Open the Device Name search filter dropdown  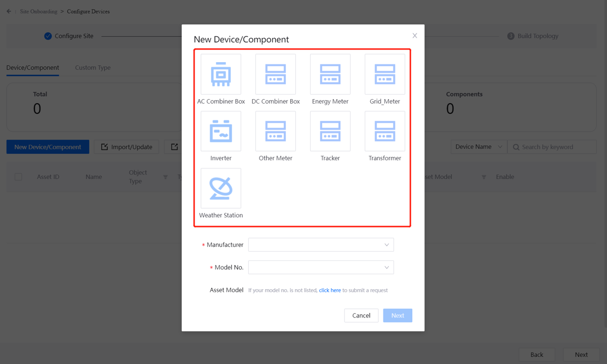tap(479, 147)
